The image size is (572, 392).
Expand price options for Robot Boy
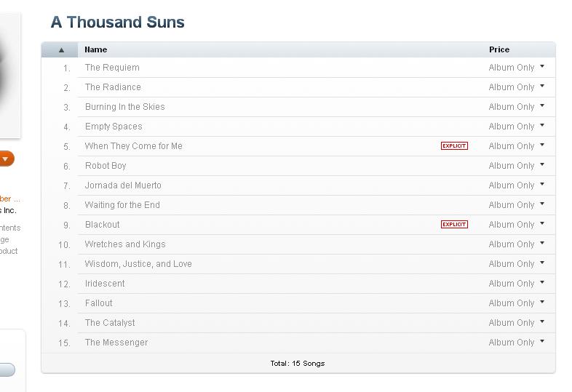(x=542, y=164)
